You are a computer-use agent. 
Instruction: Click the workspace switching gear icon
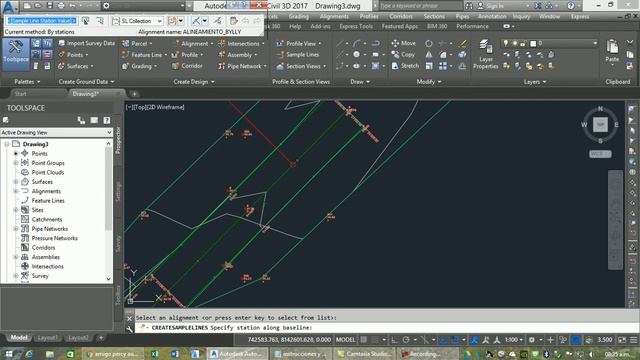(x=531, y=340)
